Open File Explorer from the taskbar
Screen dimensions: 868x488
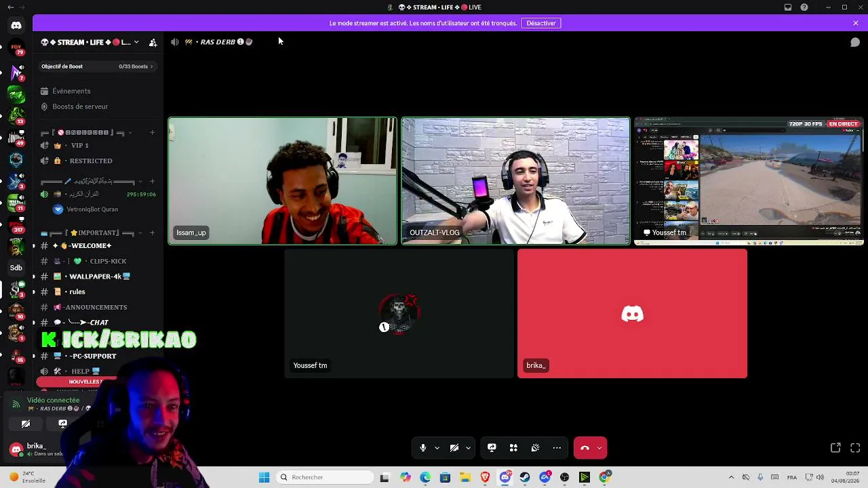pyautogui.click(x=465, y=477)
